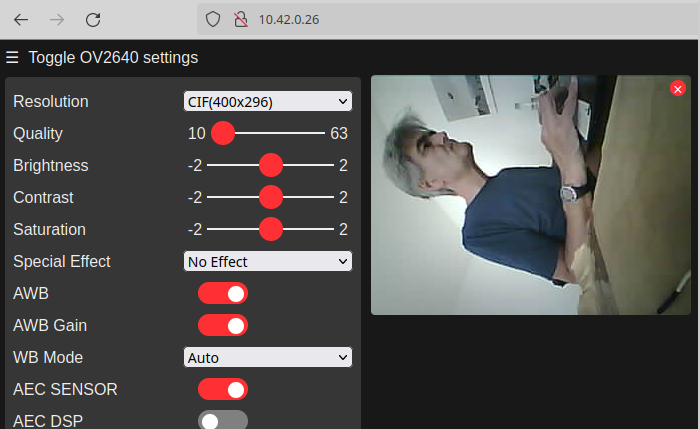The image size is (700, 429).
Task: Disable the AWB toggle
Action: 223,293
